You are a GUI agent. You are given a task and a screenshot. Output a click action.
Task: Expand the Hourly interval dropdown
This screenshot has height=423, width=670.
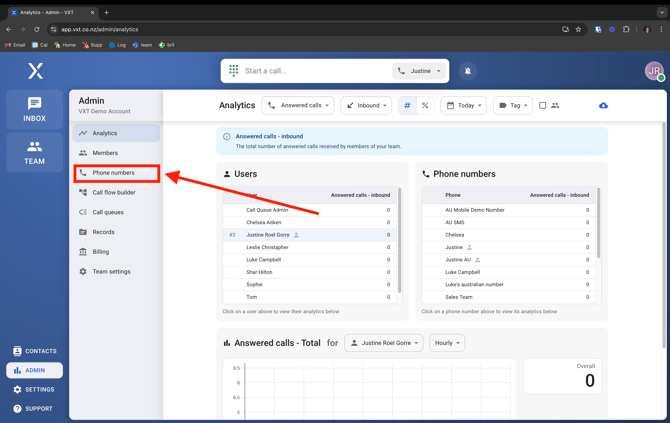tap(446, 343)
